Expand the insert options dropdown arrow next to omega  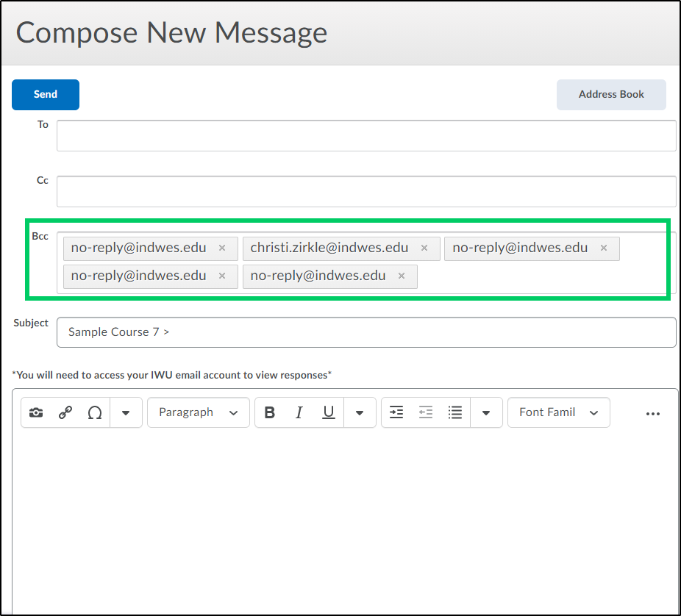[x=126, y=412]
